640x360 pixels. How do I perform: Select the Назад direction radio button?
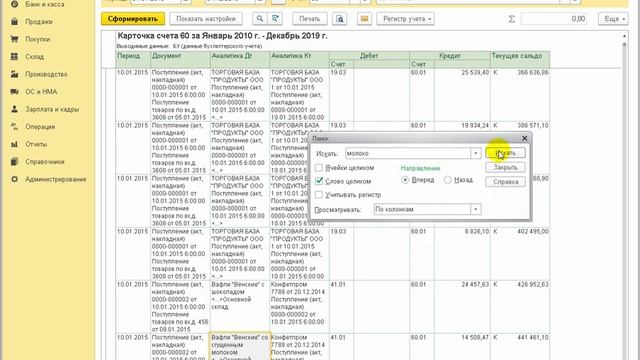click(447, 180)
